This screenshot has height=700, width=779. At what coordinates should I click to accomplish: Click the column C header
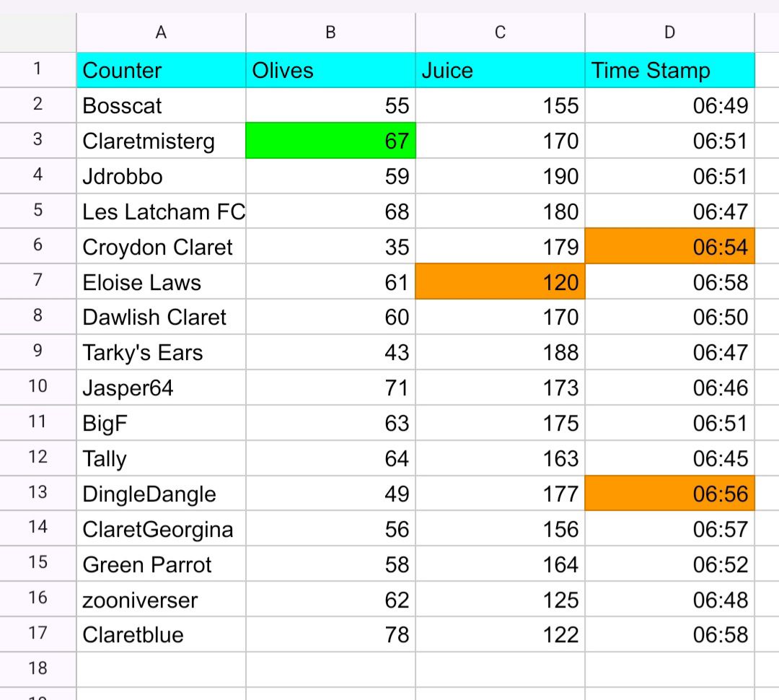click(x=500, y=32)
